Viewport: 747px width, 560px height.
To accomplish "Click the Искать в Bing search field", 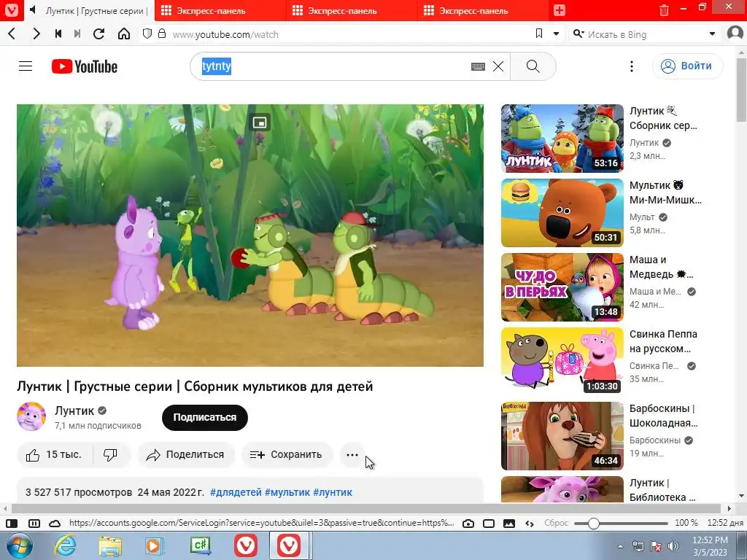I will pyautogui.click(x=646, y=34).
